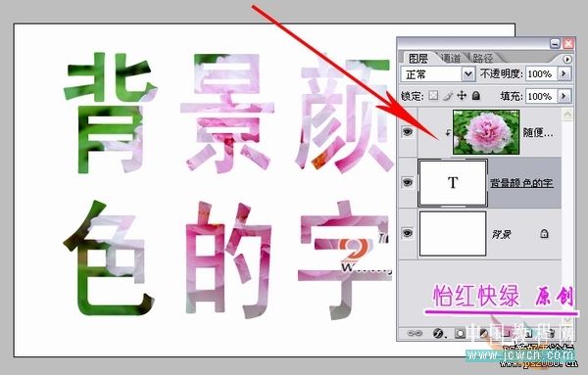Switch to the 通道 (Channels) tab
This screenshot has height=375, width=588.
tap(451, 59)
